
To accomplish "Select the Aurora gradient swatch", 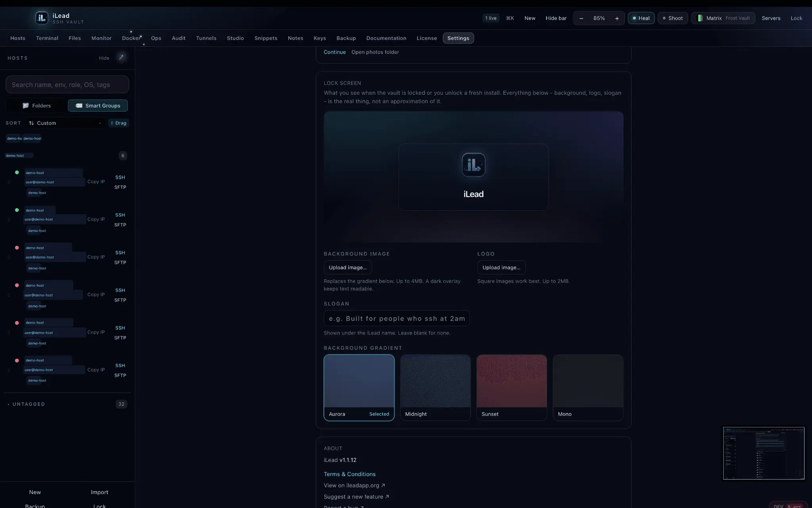I will click(359, 388).
